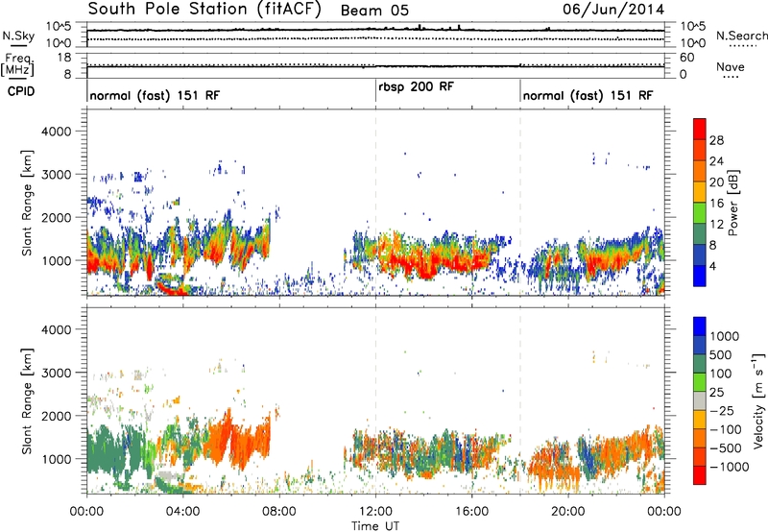Click the "rbsp 200 RF" CPID label

[x=417, y=86]
